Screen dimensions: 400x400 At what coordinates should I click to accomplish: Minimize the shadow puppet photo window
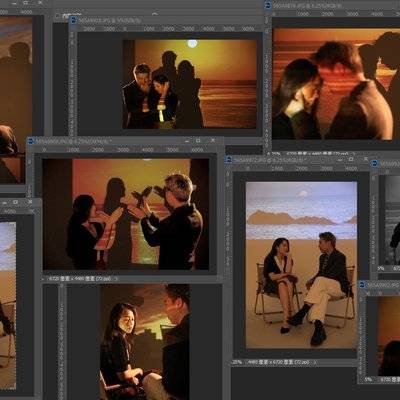coord(187,141)
